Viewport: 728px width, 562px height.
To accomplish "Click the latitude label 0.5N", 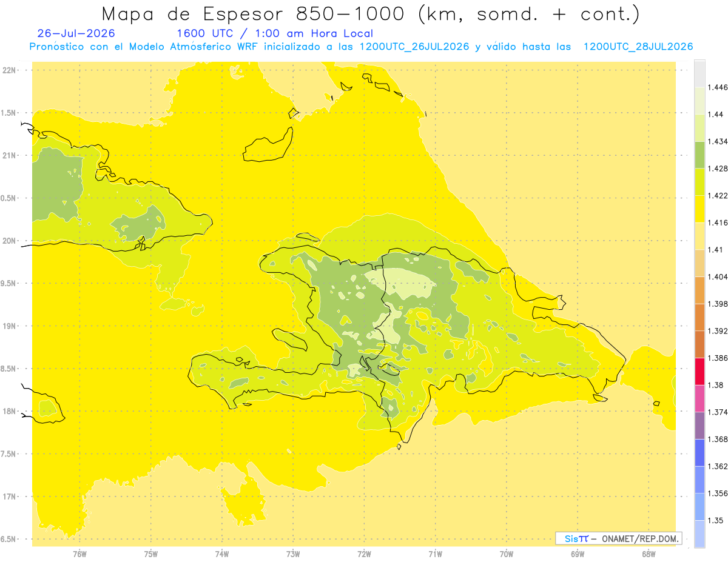I will coord(8,198).
